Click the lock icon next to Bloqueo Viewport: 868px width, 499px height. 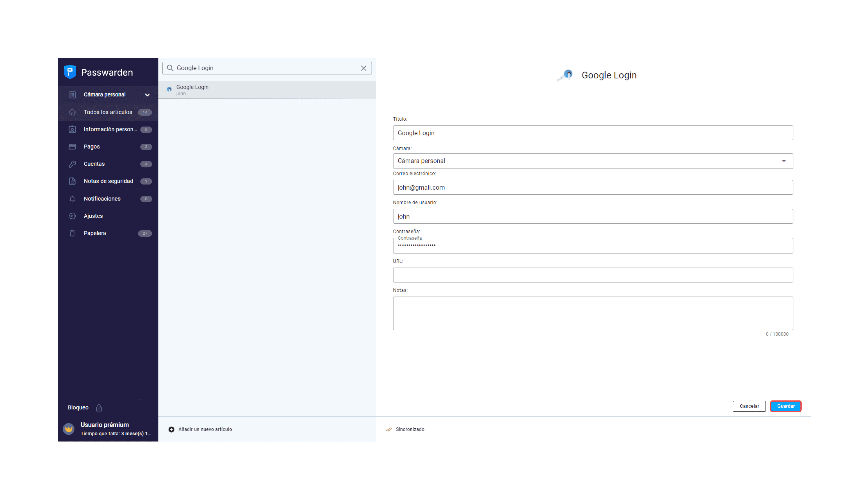99,408
